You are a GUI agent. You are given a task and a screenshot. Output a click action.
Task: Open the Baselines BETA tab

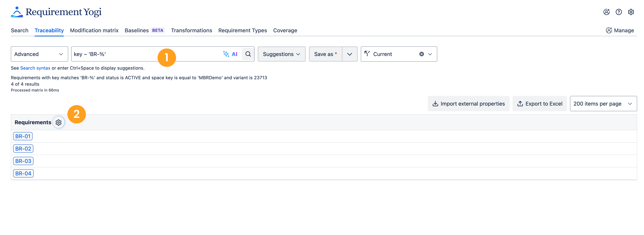[144, 31]
